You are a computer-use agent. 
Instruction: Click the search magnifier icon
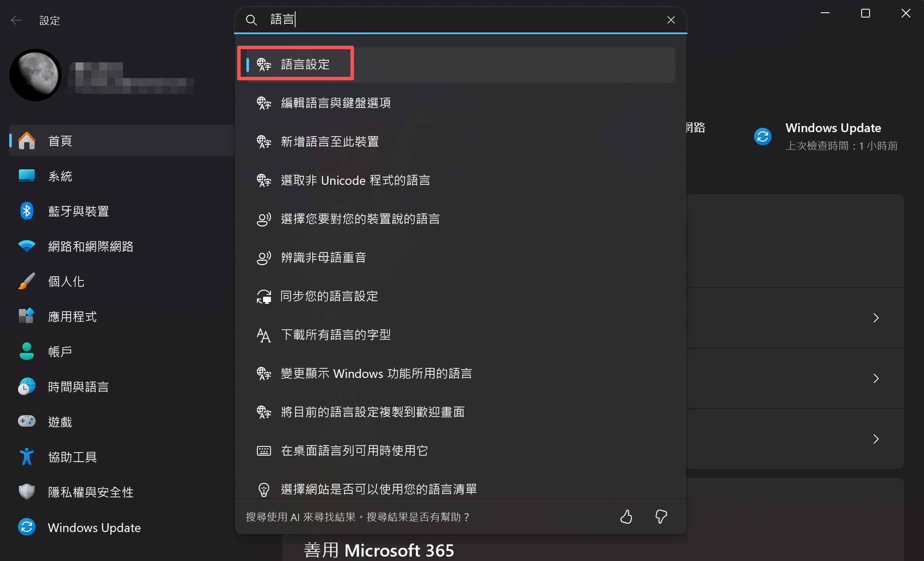click(251, 20)
